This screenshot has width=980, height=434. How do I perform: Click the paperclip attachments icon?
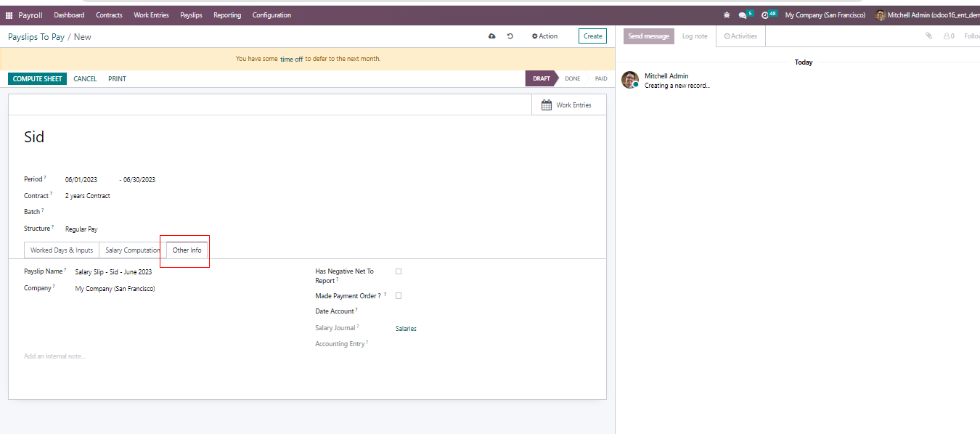click(x=928, y=36)
